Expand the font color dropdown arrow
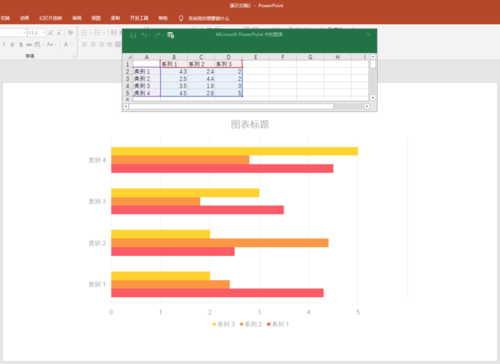500x364 pixels. 72,44
